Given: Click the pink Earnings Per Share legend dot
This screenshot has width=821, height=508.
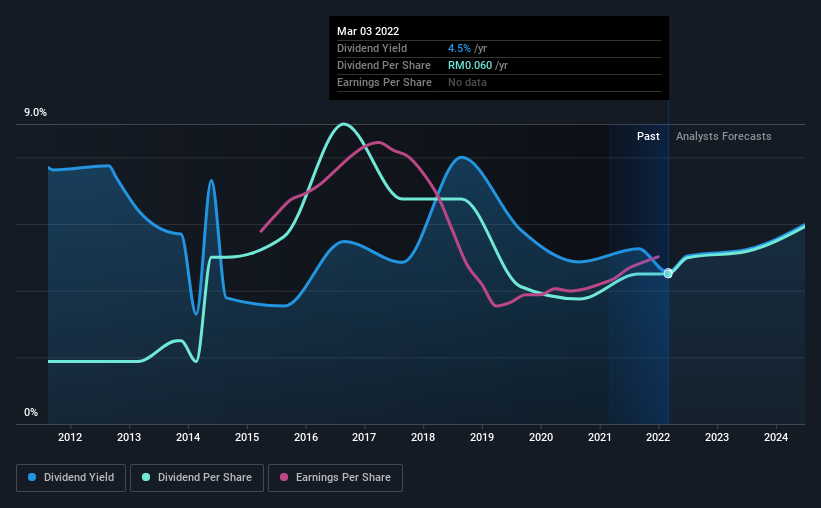Looking at the screenshot, I should pyautogui.click(x=284, y=477).
